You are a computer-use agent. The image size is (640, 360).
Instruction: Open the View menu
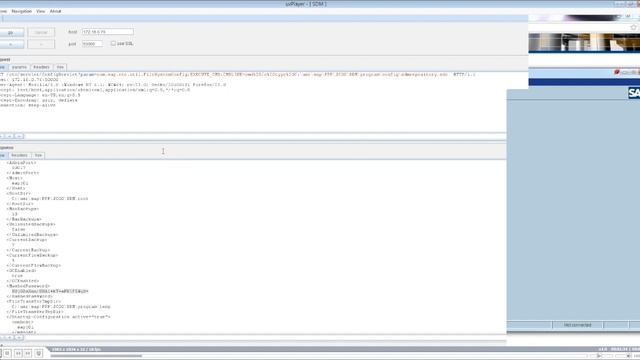click(x=40, y=11)
